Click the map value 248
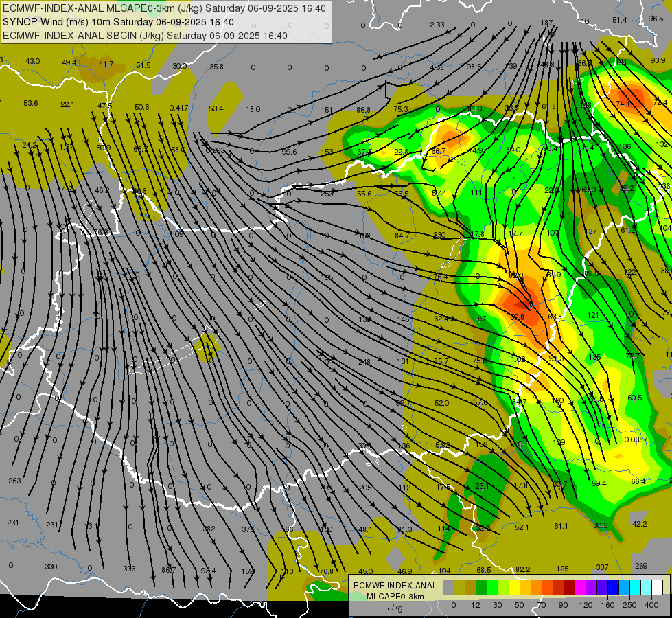 tap(364, 362)
